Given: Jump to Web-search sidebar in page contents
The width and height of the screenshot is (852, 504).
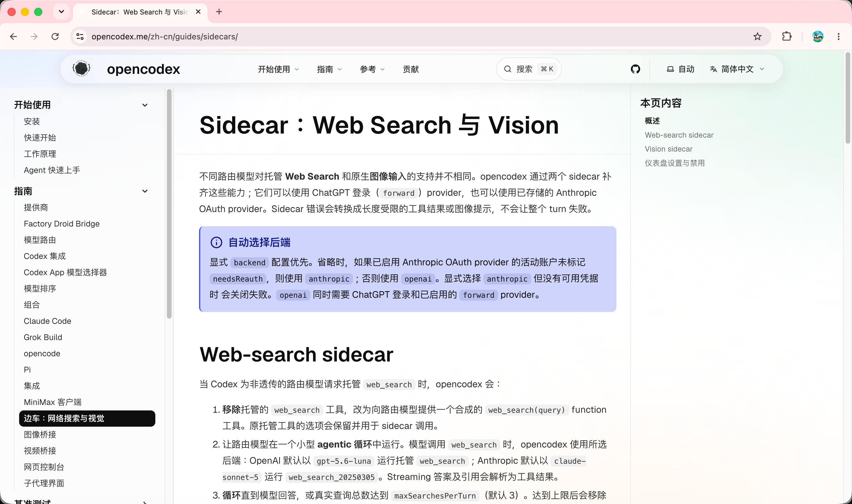Looking at the screenshot, I should (x=679, y=135).
